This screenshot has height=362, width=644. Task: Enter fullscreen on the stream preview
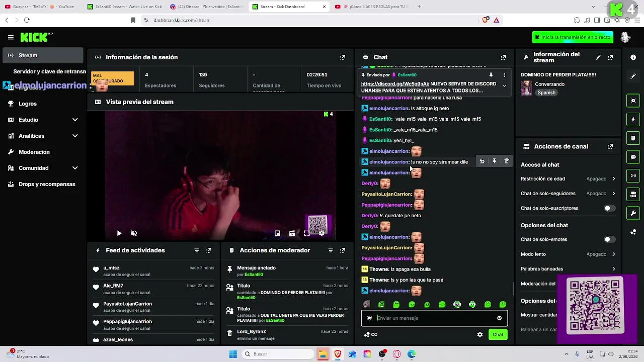pos(307,233)
